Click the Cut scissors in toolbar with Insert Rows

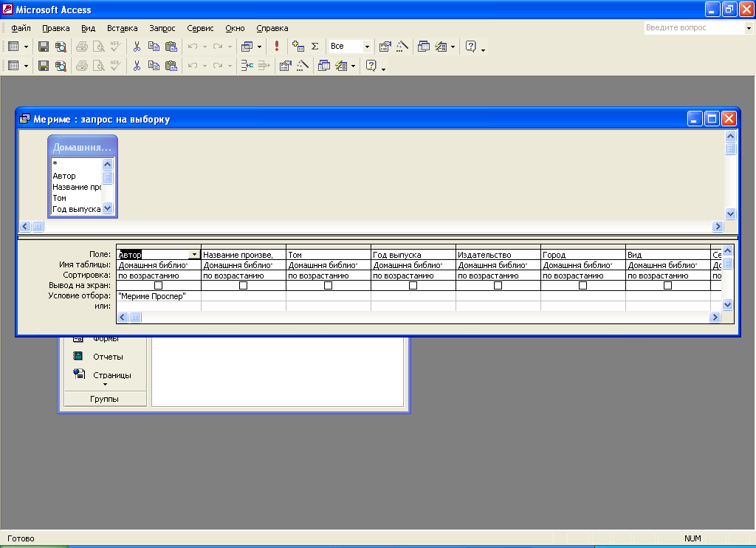pos(137,66)
